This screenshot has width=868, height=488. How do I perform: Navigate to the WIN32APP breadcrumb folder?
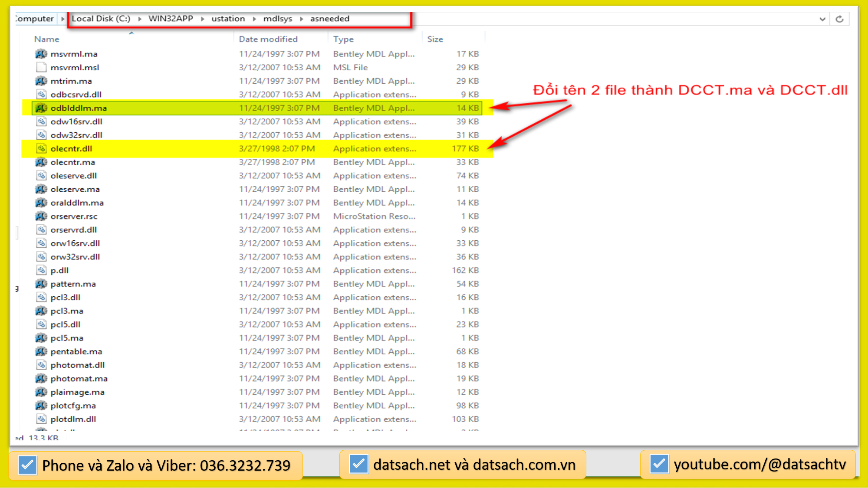[171, 19]
